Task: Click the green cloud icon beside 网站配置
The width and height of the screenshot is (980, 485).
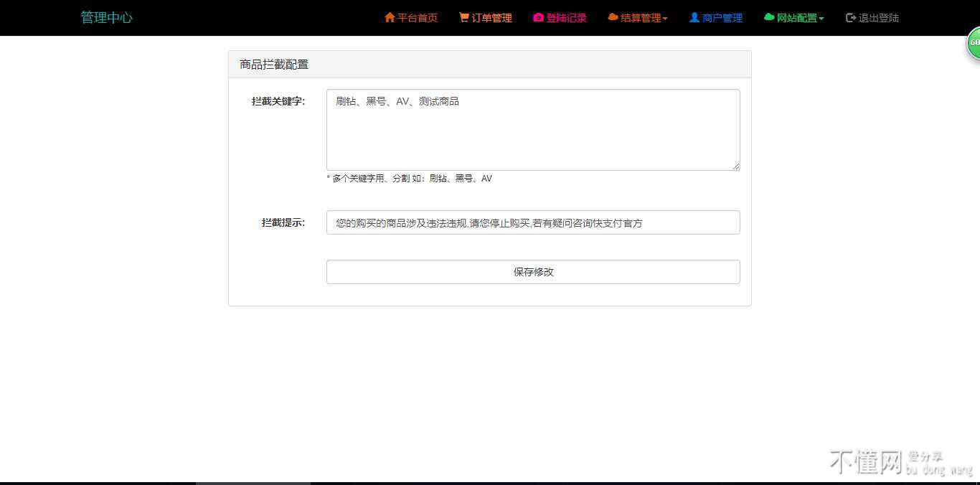Action: pos(769,17)
